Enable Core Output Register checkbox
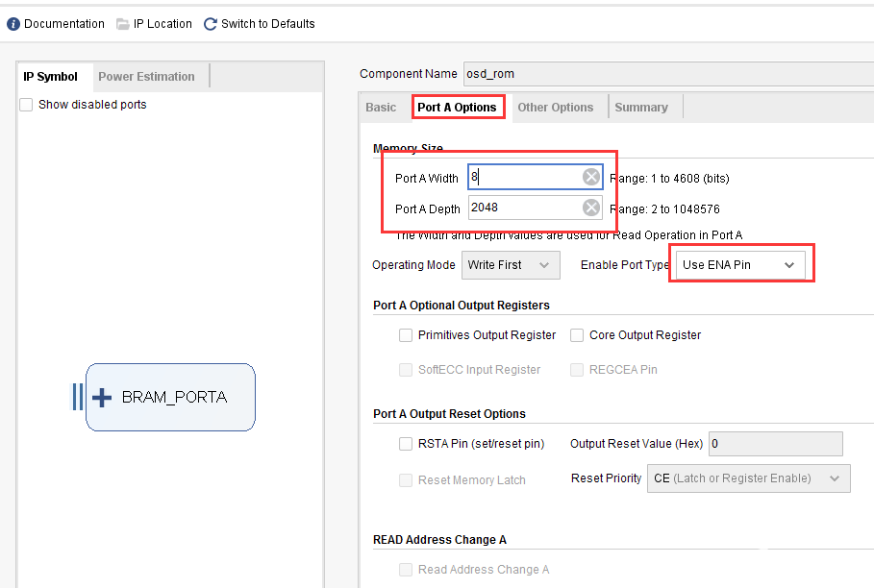 (x=577, y=335)
